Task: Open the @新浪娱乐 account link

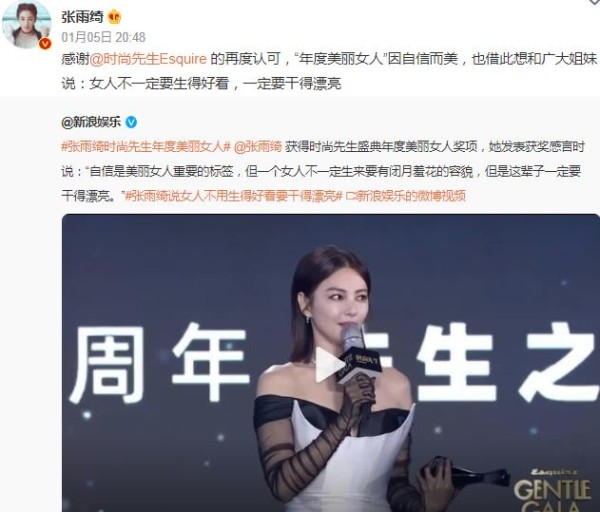Action: [91, 122]
